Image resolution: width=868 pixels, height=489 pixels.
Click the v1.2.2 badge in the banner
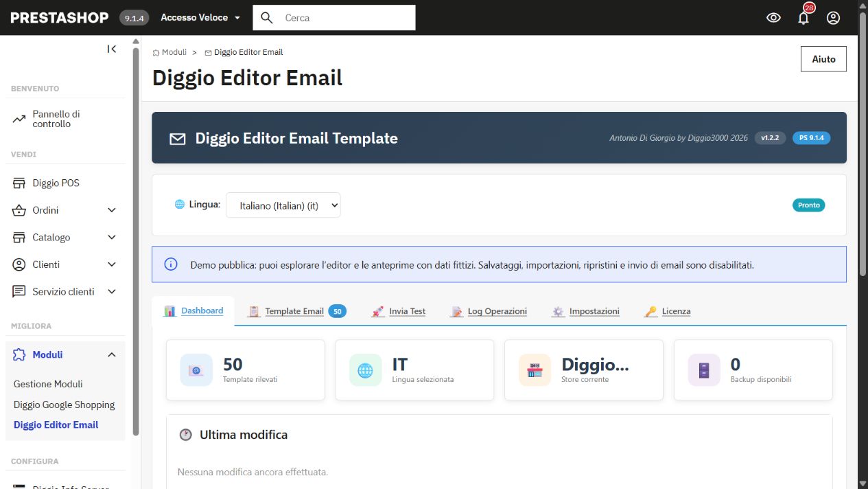[770, 138]
